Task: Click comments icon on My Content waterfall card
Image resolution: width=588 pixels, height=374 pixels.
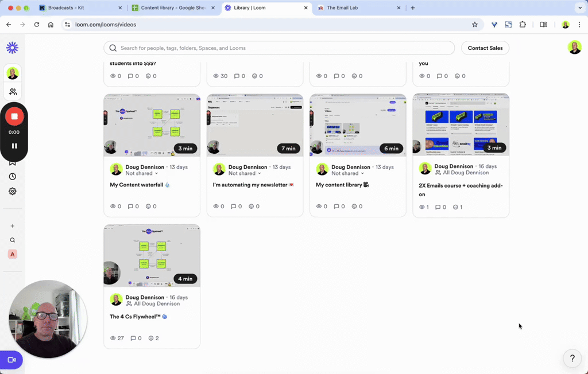Action: tap(130, 206)
